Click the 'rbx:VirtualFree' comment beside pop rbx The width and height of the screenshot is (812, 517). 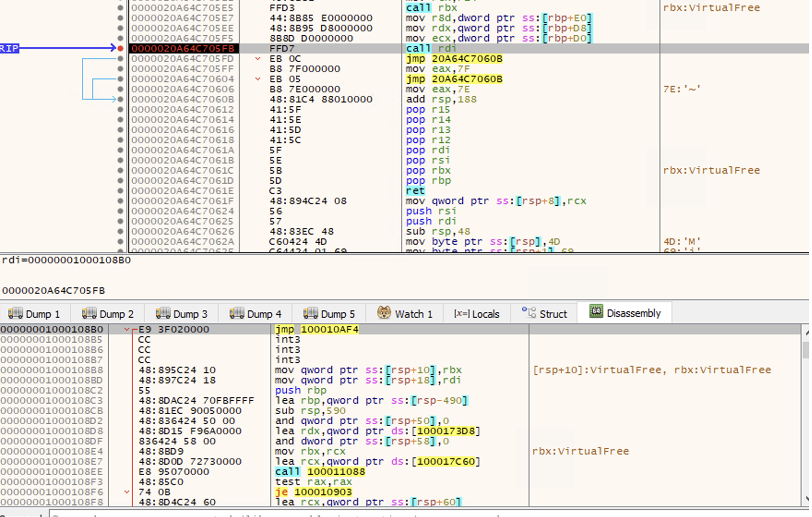(711, 170)
